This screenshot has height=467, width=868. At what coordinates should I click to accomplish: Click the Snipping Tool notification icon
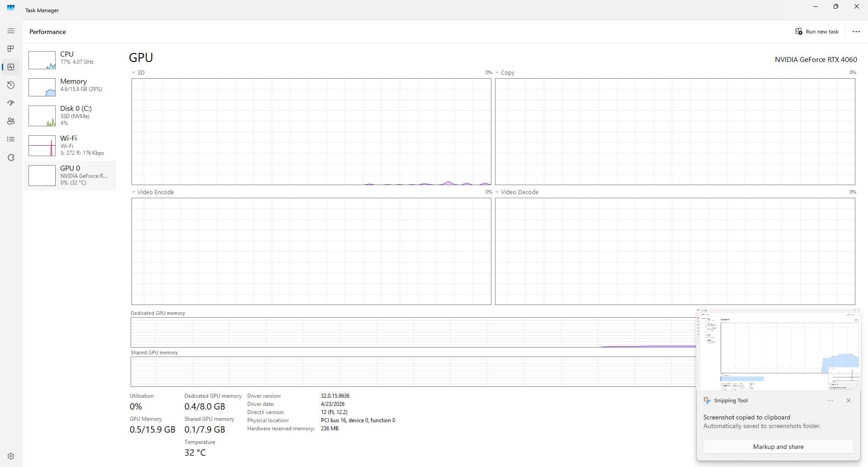(707, 400)
